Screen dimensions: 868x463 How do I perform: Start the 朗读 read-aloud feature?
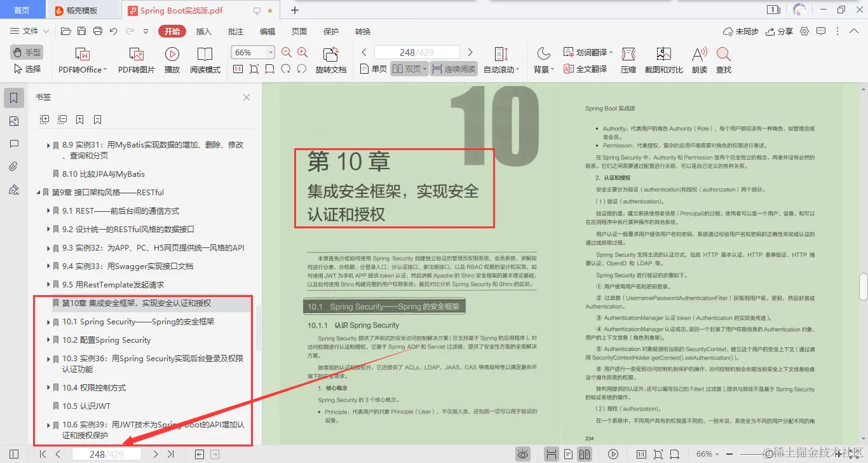point(698,60)
